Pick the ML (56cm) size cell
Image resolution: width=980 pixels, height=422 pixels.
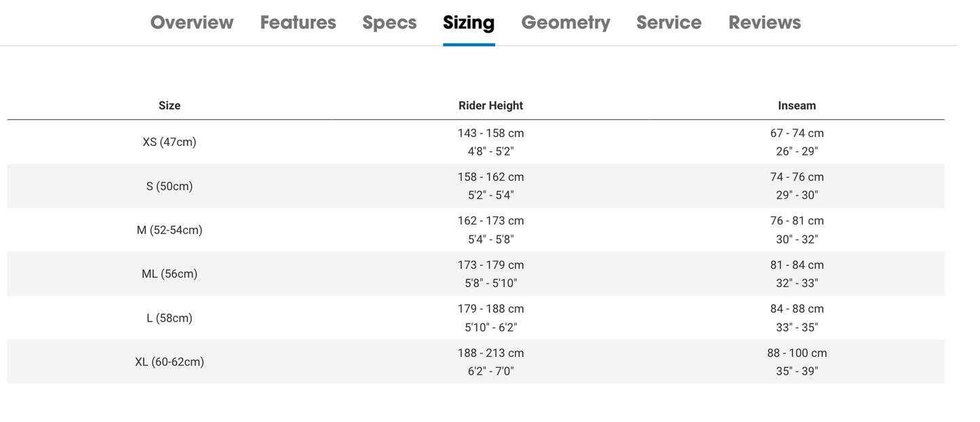pos(170,274)
